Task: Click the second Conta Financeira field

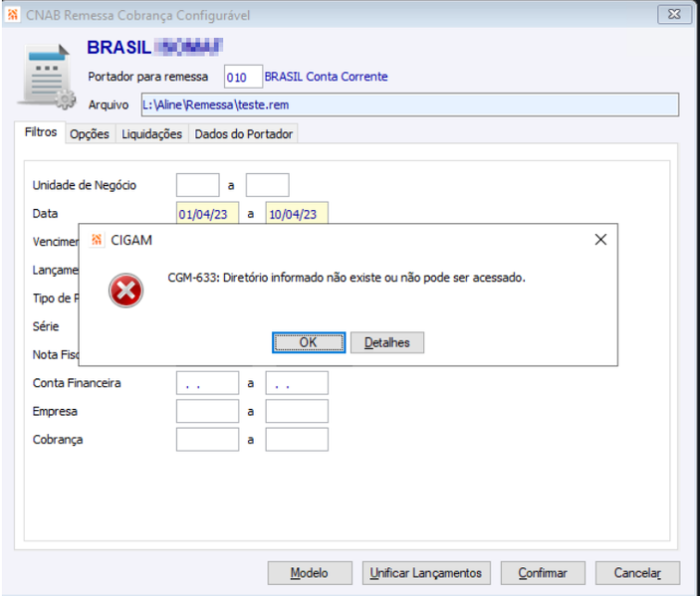Action: click(x=297, y=383)
